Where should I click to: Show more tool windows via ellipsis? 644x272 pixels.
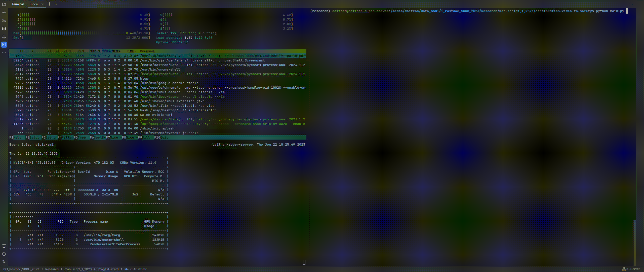[4, 53]
